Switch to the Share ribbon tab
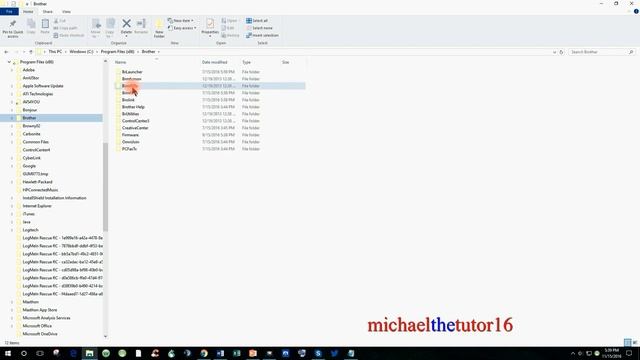Viewport: 640px width, 360px height. click(48, 12)
